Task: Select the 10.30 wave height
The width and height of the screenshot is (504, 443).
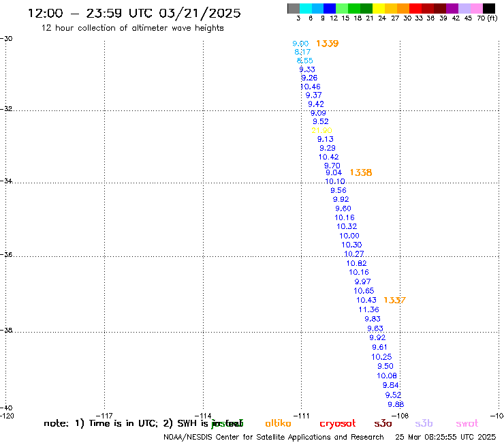Action: pyautogui.click(x=351, y=245)
